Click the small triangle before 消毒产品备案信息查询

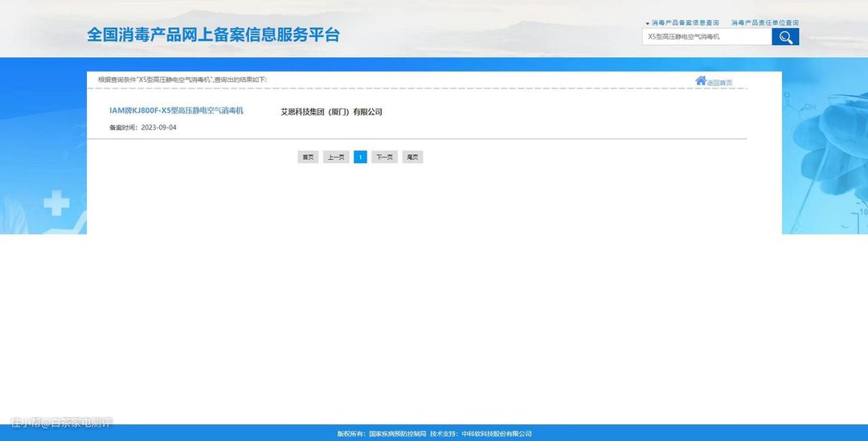648,23
